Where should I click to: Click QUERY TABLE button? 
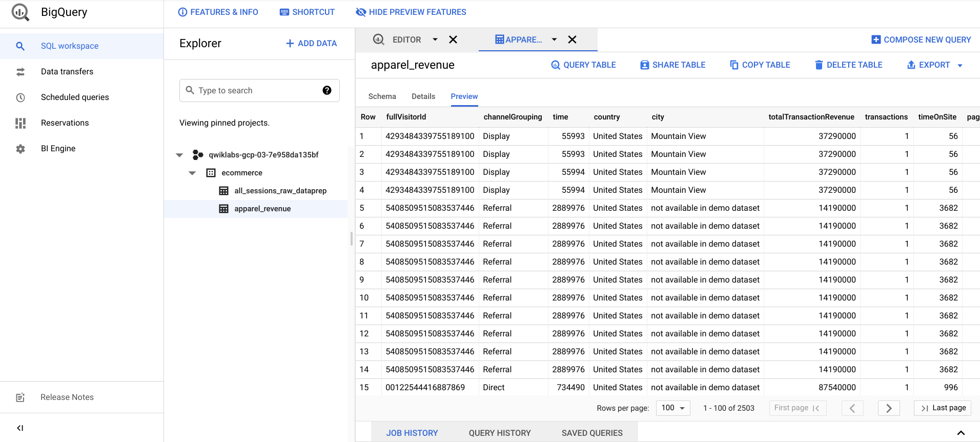tap(583, 65)
